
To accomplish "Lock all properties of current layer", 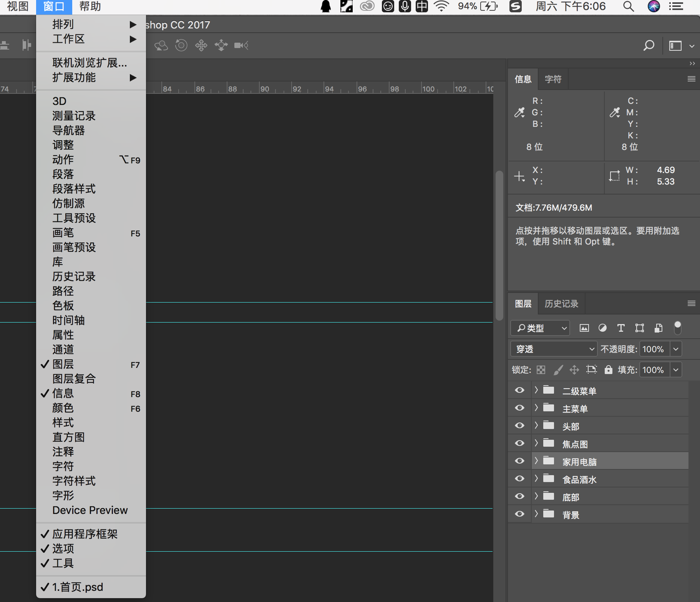I will (608, 369).
